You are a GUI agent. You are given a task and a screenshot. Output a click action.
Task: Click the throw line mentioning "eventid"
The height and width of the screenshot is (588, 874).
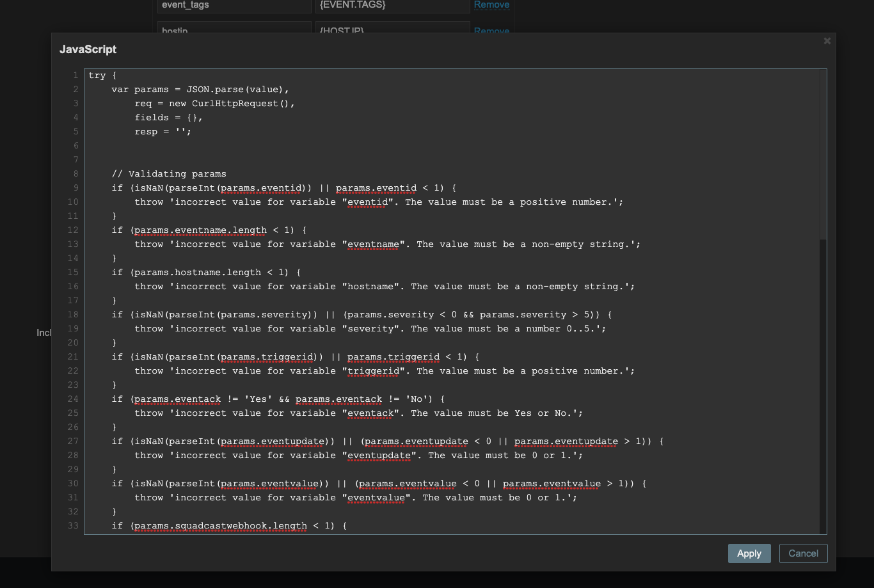[379, 202]
